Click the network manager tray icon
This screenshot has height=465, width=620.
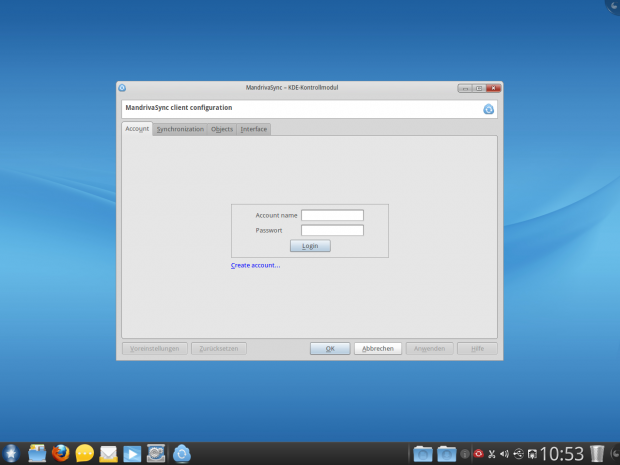[532, 454]
